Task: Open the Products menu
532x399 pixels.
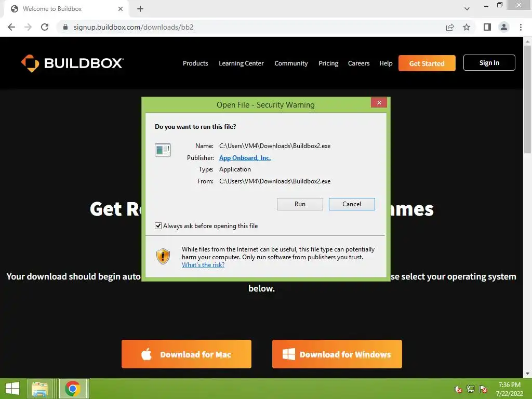Action: click(195, 63)
